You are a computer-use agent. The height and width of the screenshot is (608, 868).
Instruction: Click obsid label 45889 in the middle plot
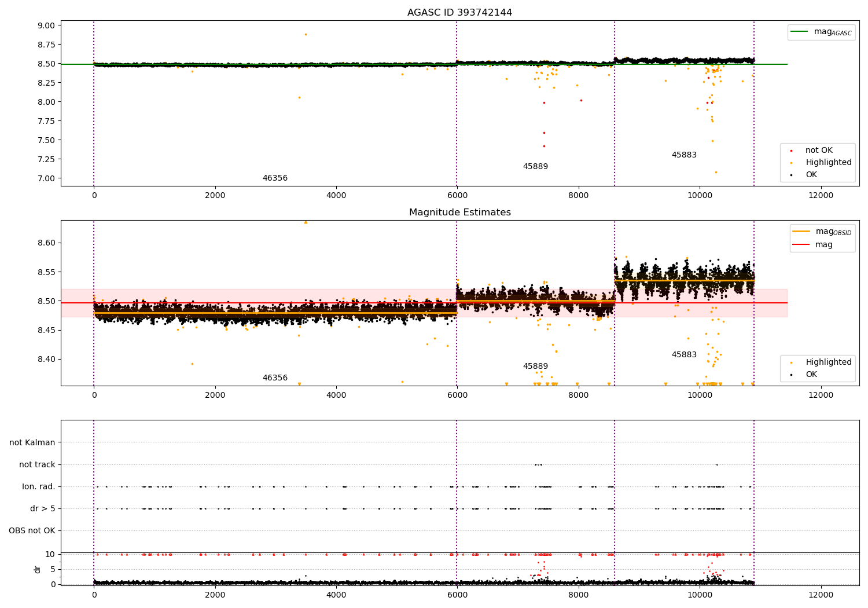[x=535, y=367]
